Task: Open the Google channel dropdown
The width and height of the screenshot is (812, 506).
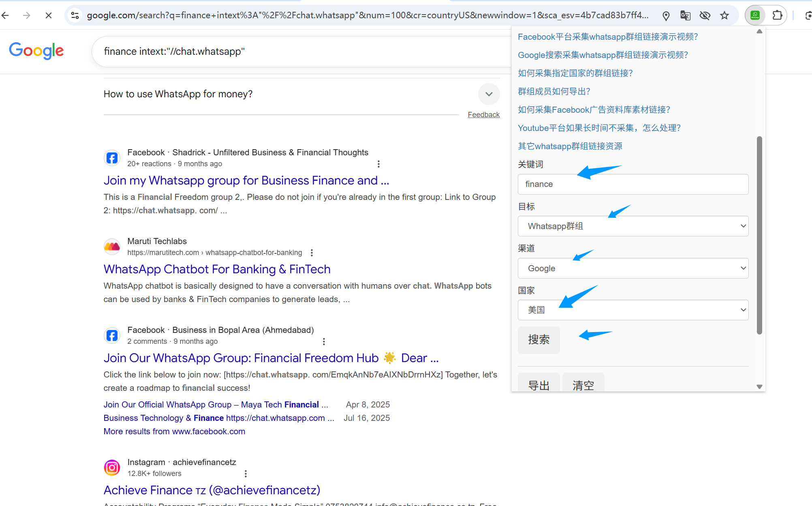Action: pyautogui.click(x=633, y=268)
